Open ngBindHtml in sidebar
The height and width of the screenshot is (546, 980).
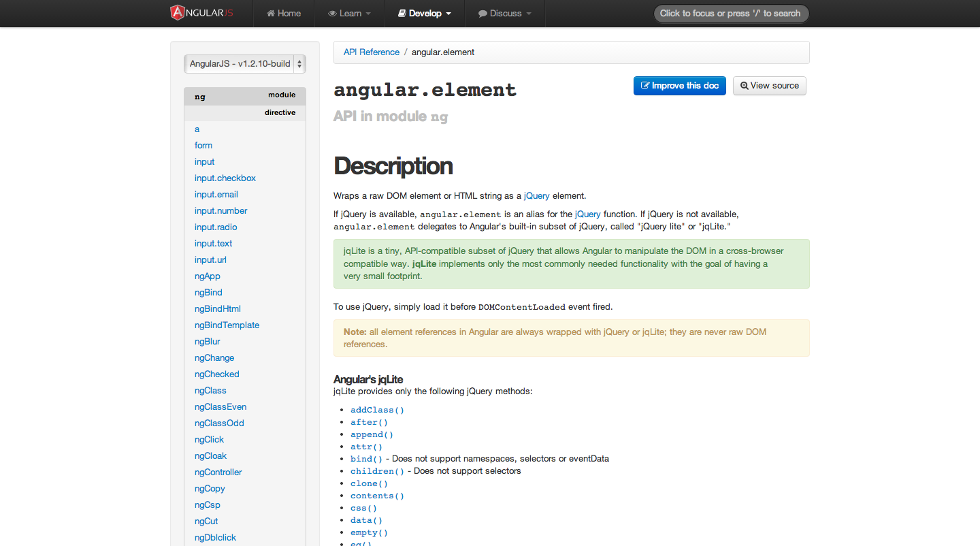[218, 309]
